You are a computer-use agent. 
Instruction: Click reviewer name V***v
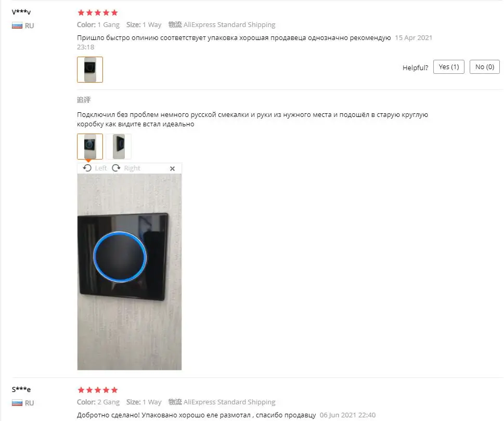tap(21, 12)
